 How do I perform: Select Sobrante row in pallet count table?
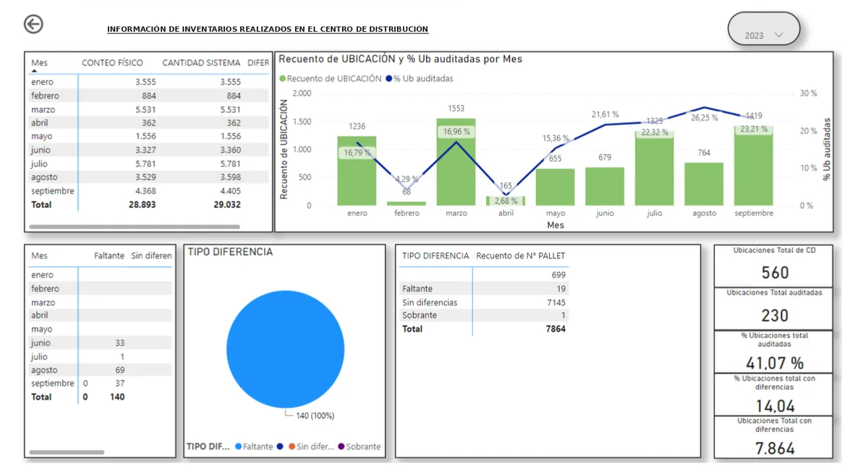tap(484, 315)
